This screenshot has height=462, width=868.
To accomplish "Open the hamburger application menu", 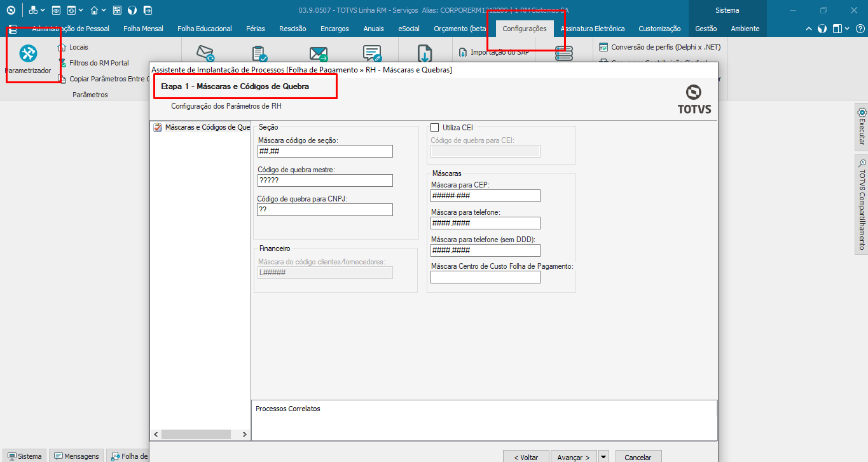I will (12, 29).
